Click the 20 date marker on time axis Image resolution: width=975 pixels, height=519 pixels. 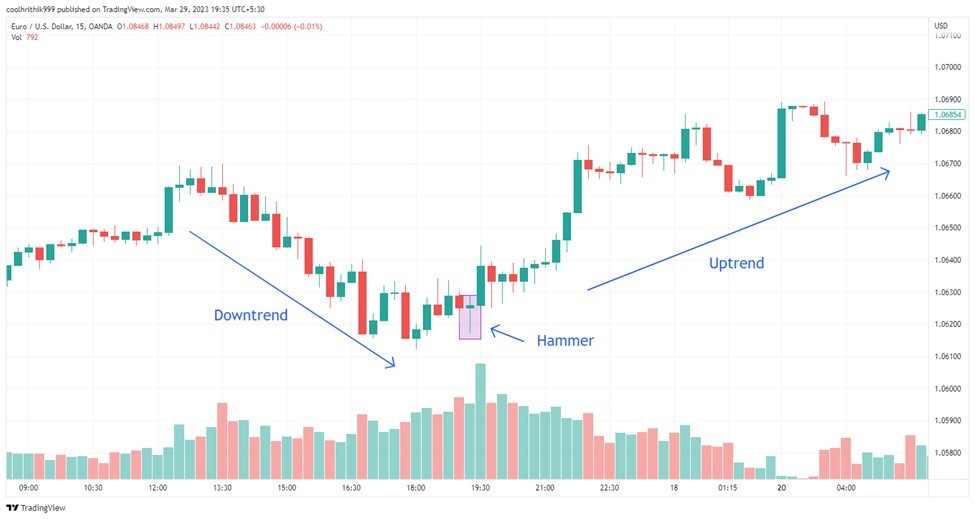click(x=782, y=488)
